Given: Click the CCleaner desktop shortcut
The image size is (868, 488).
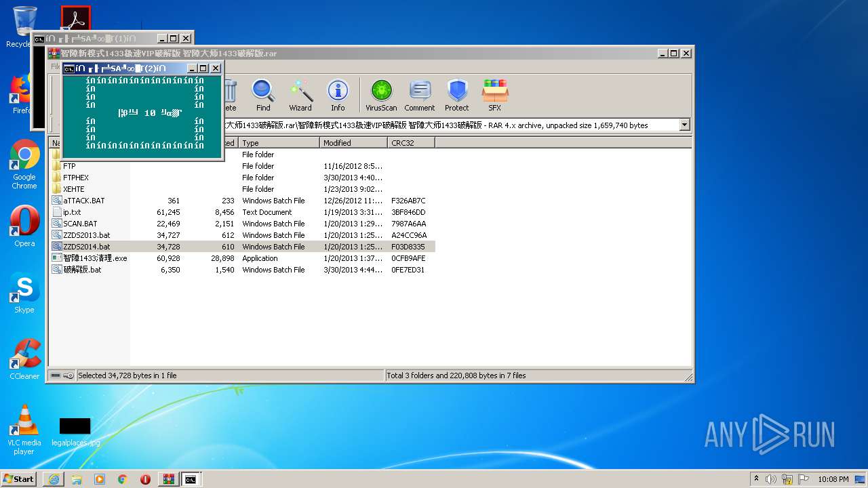Looking at the screenshot, I should point(24,359).
